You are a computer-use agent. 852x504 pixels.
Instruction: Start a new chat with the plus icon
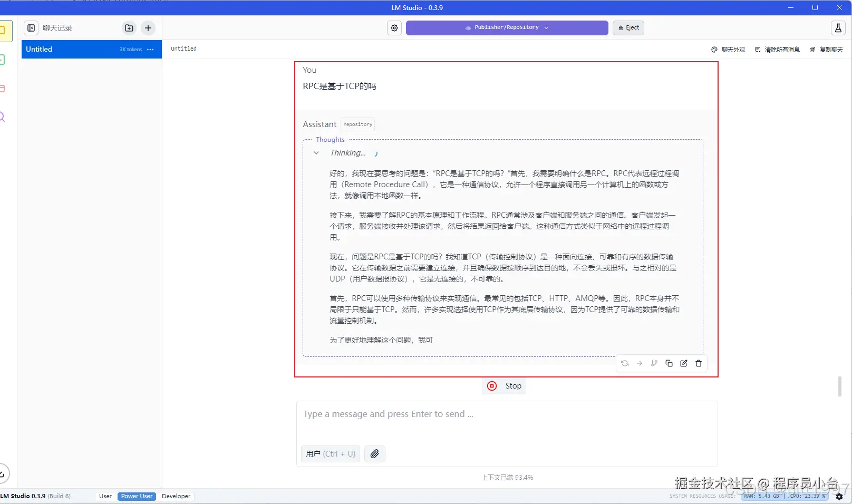click(148, 28)
